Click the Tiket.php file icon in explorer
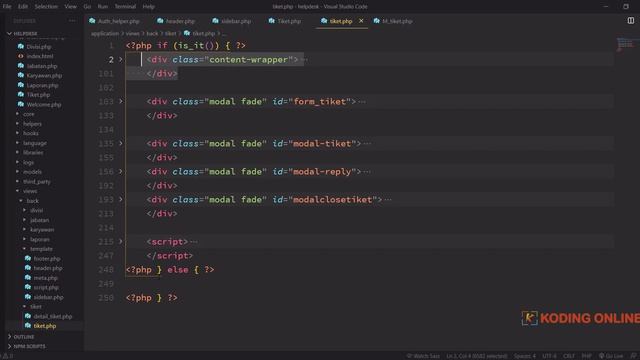This screenshot has width=640, height=360. [x=21, y=95]
